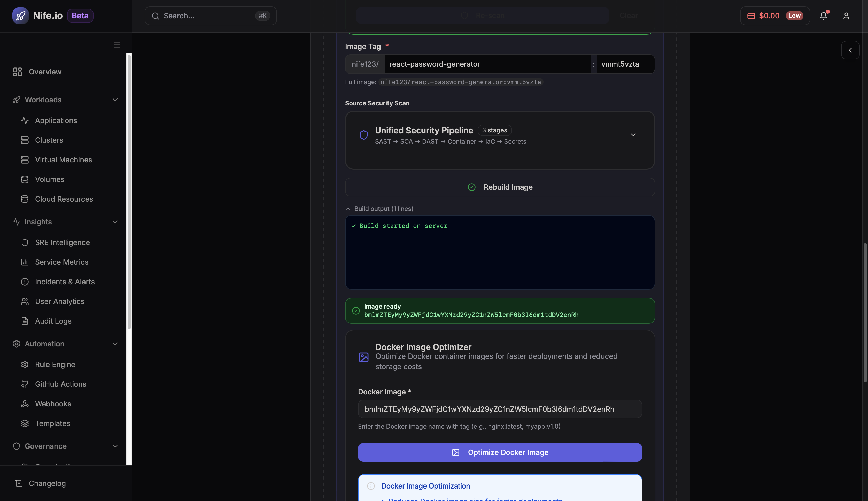Viewport: 868px width, 501px height.
Task: Edit the Docker Image name field
Action: coord(499,409)
